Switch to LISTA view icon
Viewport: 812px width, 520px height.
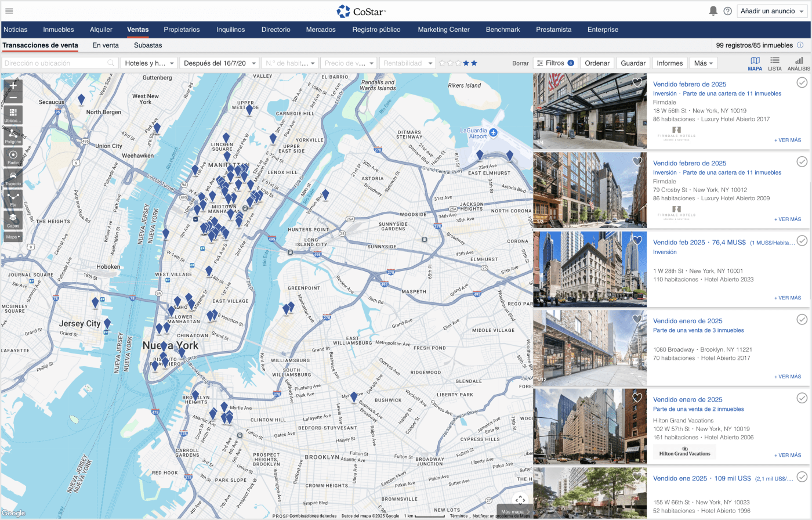click(774, 63)
